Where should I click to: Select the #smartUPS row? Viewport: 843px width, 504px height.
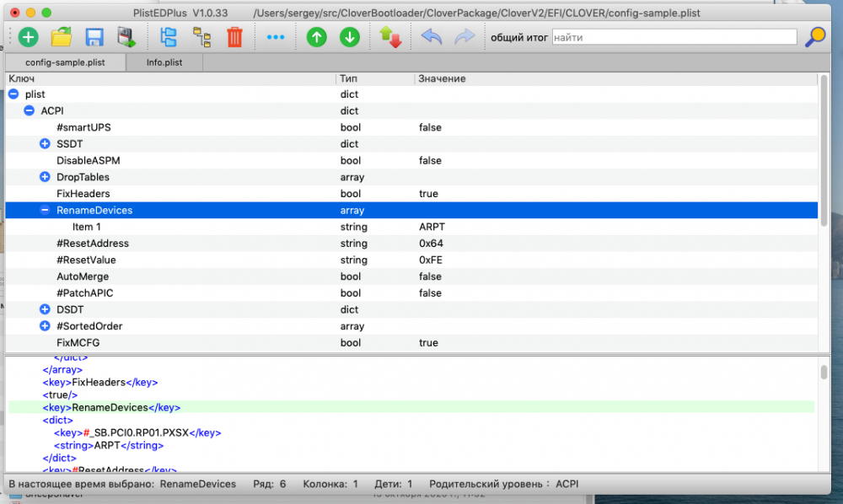pyautogui.click(x=411, y=127)
